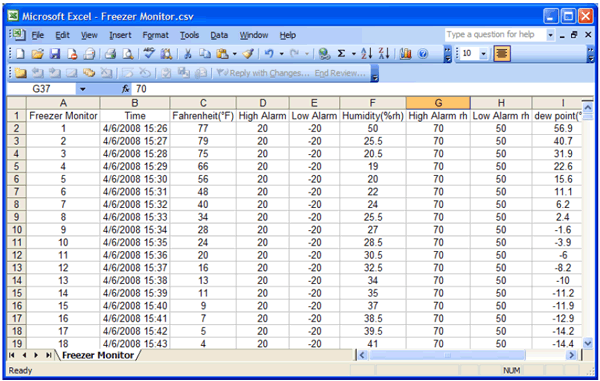Select column G header
This screenshot has height=381, width=600.
tap(438, 103)
